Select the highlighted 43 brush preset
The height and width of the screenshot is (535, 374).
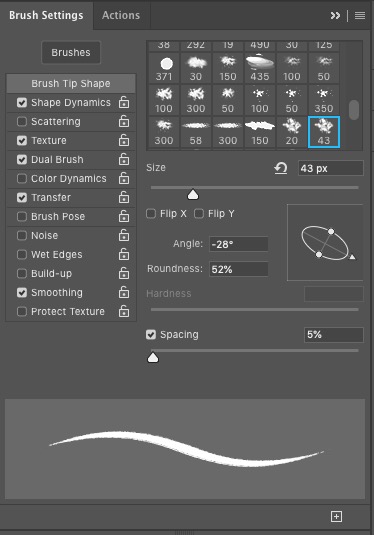[324, 132]
